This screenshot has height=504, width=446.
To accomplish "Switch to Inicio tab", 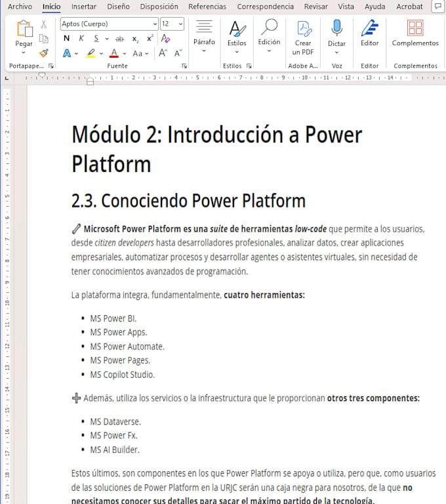I will 51,7.
